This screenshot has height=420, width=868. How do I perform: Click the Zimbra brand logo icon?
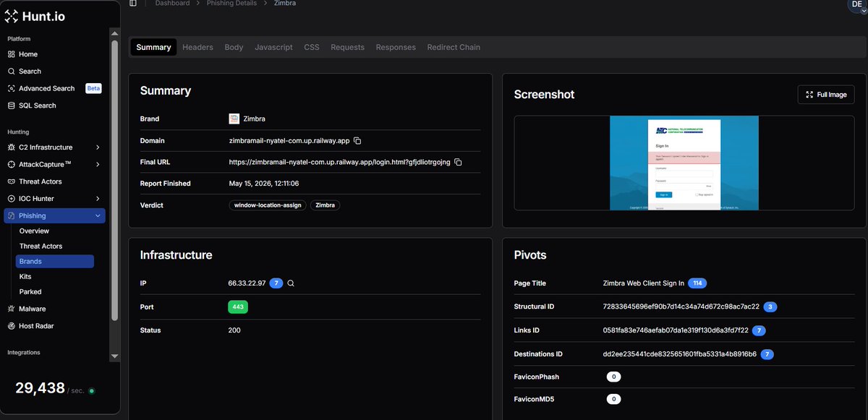pos(234,119)
